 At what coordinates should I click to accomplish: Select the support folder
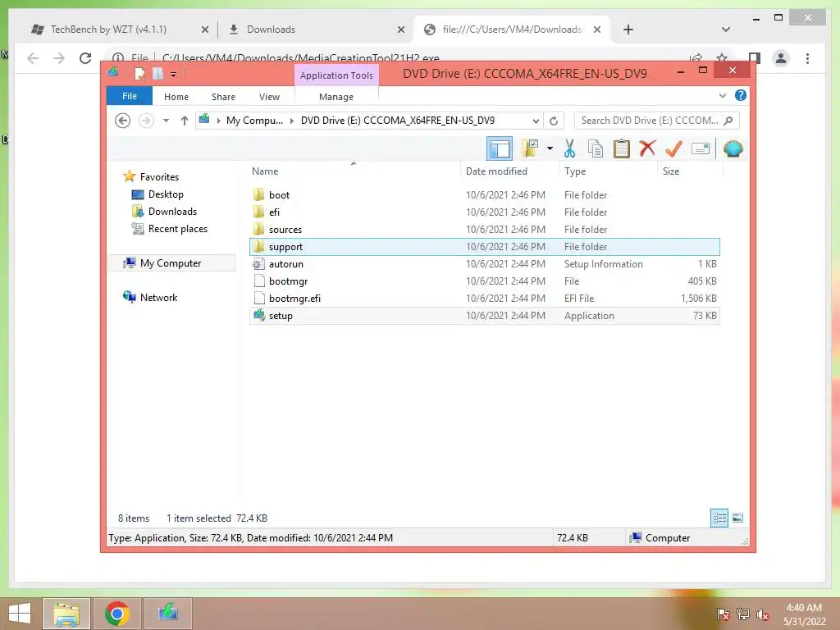(x=485, y=246)
